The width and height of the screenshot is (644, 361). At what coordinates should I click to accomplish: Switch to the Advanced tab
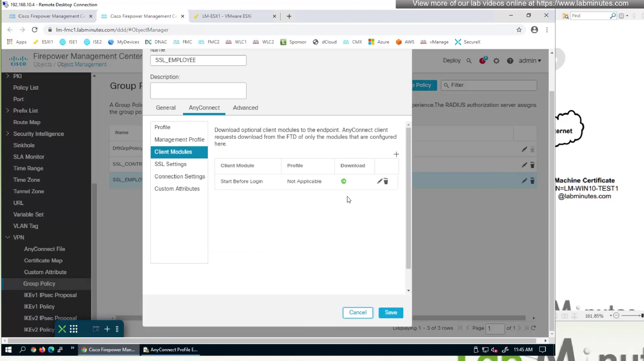pyautogui.click(x=245, y=108)
